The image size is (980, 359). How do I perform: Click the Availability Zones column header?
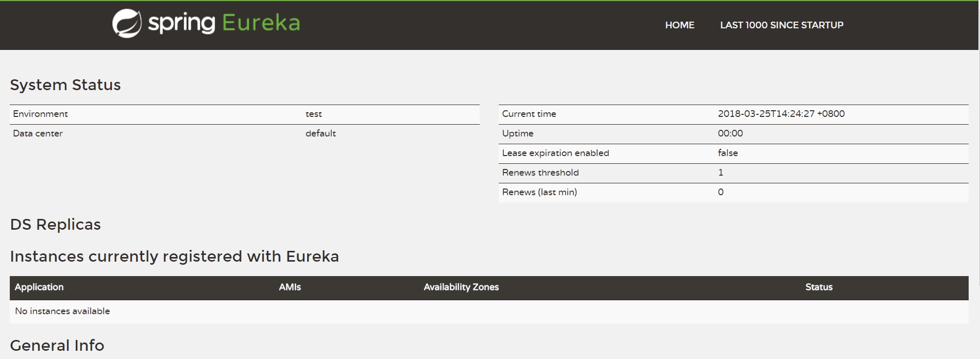click(x=461, y=287)
